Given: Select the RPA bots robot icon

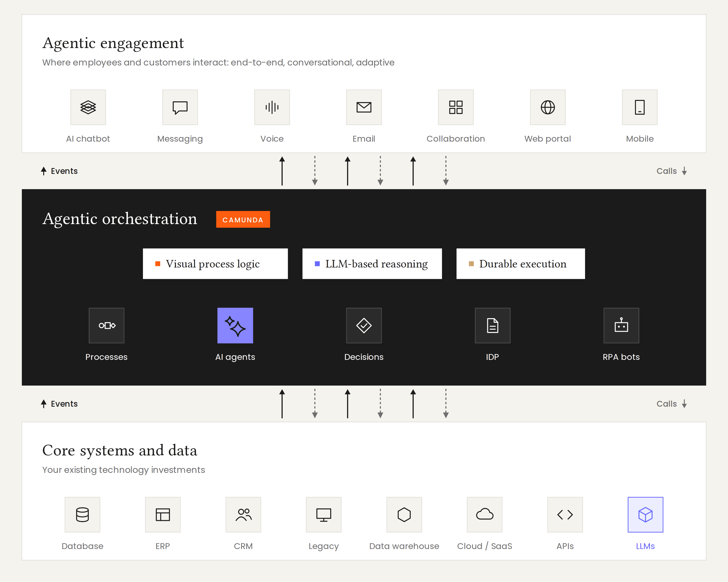Looking at the screenshot, I should pyautogui.click(x=621, y=326).
